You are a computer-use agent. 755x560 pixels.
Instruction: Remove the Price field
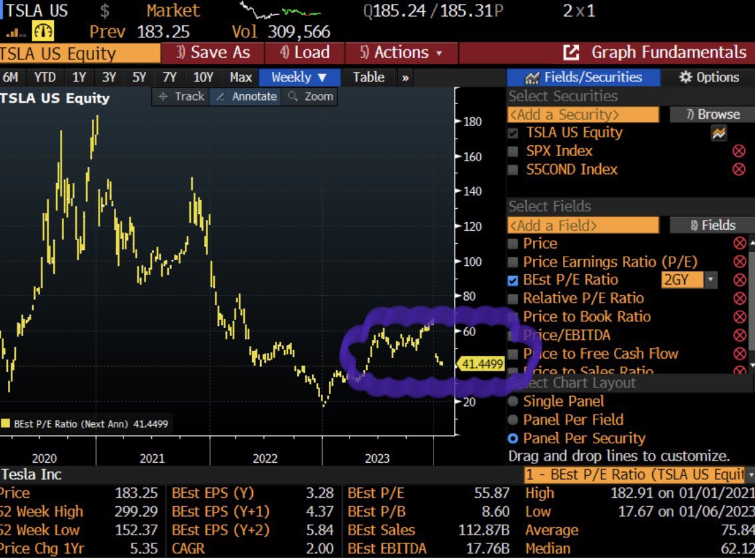pyautogui.click(x=739, y=243)
